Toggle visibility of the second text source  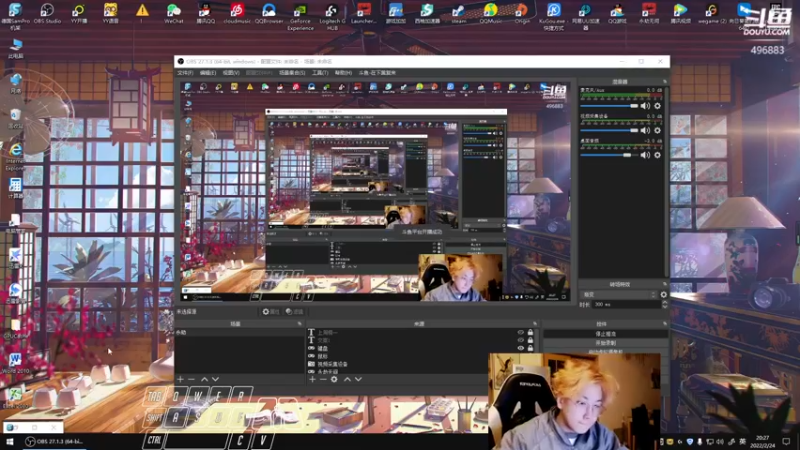(520, 340)
